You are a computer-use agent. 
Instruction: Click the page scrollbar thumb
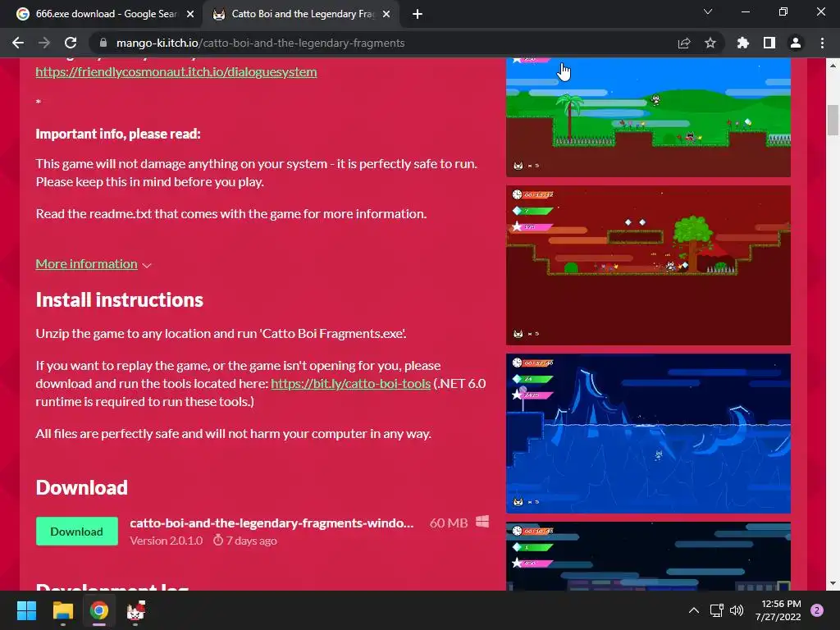pyautogui.click(x=833, y=120)
